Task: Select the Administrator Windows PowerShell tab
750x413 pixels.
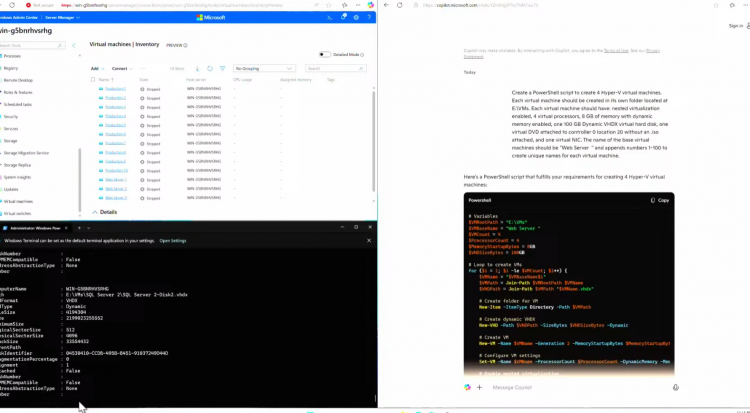Action: click(36, 228)
